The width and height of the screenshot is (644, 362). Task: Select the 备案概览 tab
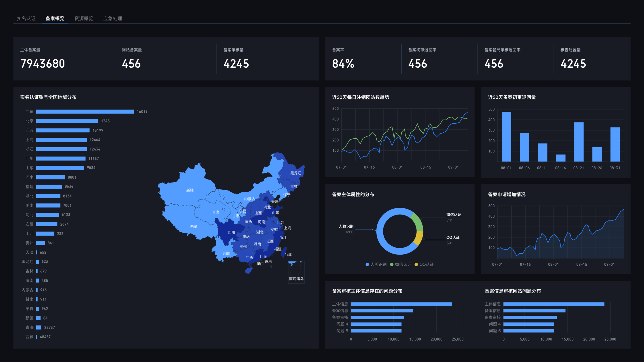point(55,19)
